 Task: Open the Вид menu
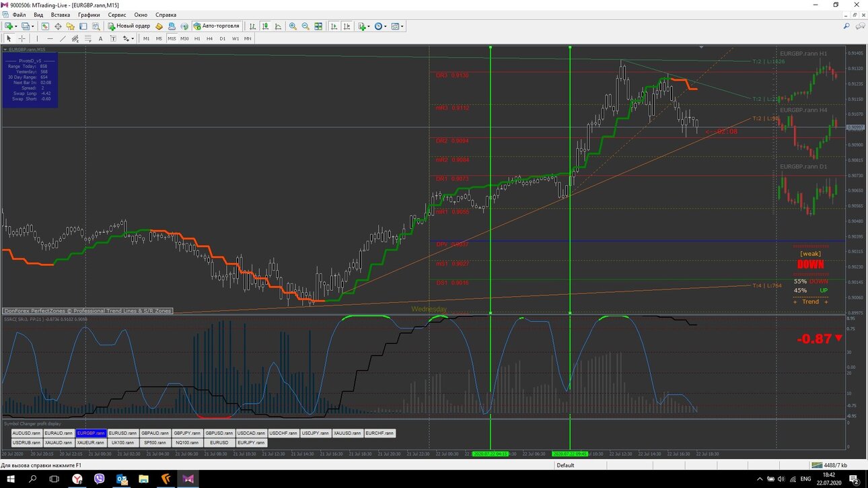pos(38,15)
